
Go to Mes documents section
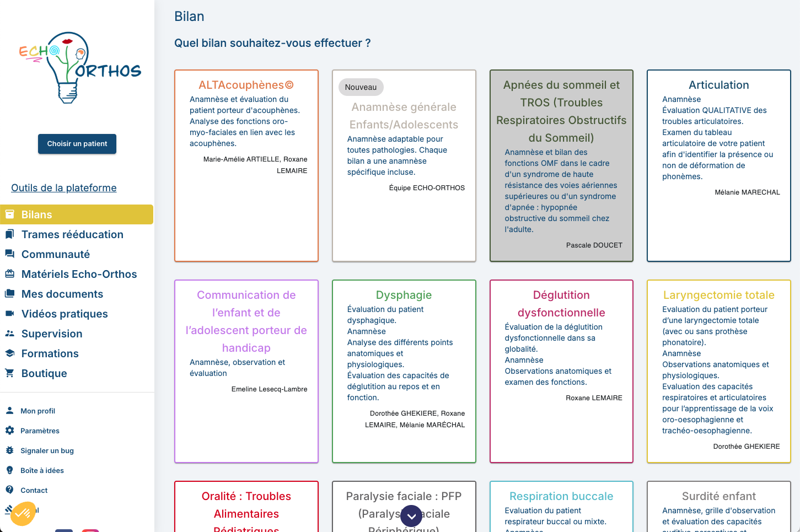pos(62,294)
